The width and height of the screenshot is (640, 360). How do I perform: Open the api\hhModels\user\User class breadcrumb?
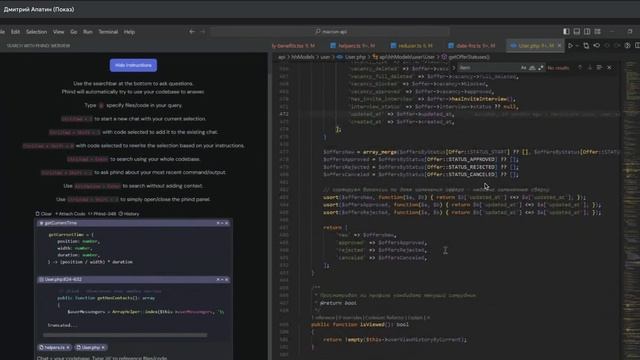click(404, 57)
